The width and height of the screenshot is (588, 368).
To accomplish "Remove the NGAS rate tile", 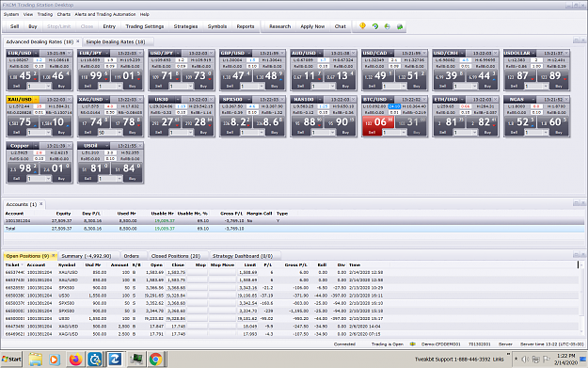I will [566, 100].
